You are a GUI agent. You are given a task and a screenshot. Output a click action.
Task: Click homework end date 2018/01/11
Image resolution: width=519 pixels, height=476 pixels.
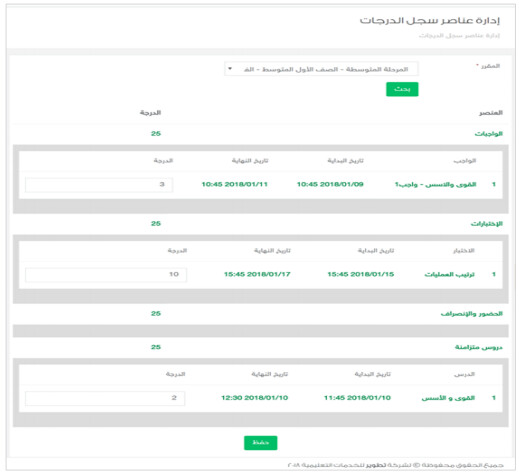(235, 184)
